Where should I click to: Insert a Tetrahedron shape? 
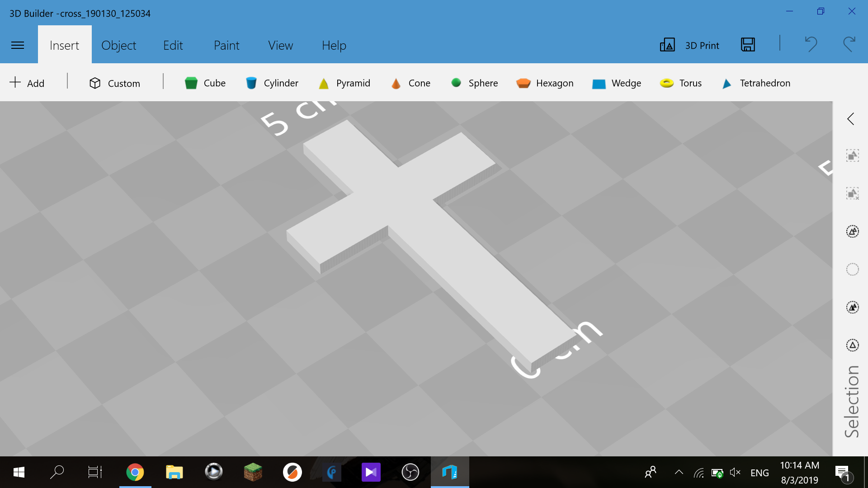pos(756,83)
